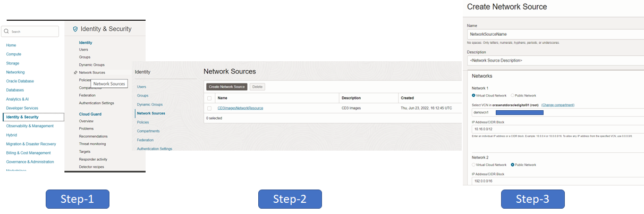Click the Created column header
This screenshot has height=214, width=644.
coord(408,98)
